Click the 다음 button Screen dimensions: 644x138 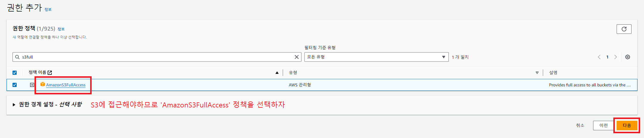627,125
